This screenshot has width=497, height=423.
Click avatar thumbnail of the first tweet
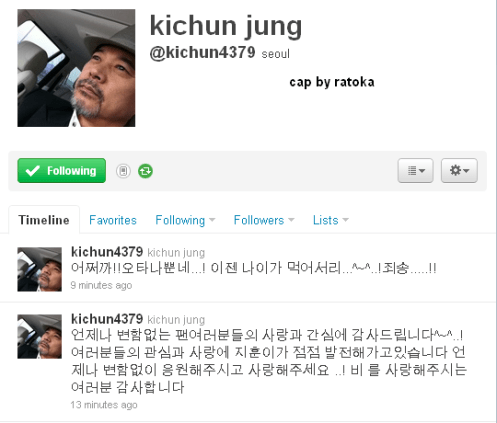point(40,269)
